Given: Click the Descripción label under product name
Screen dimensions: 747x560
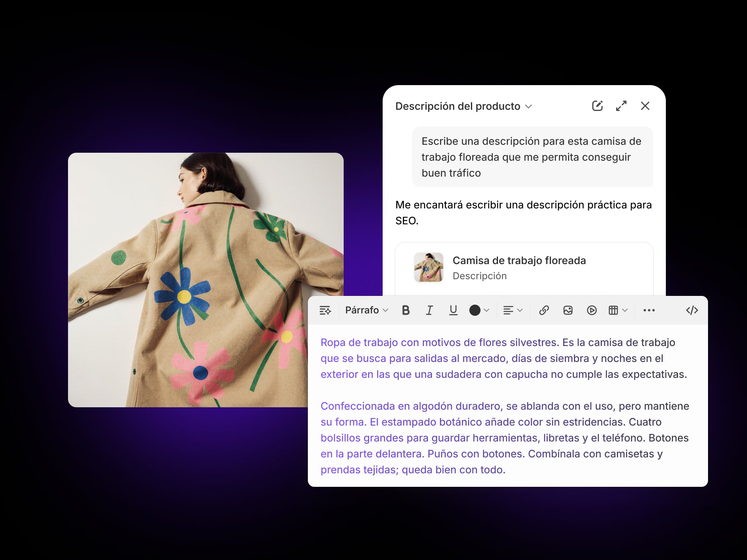Looking at the screenshot, I should click(x=480, y=276).
